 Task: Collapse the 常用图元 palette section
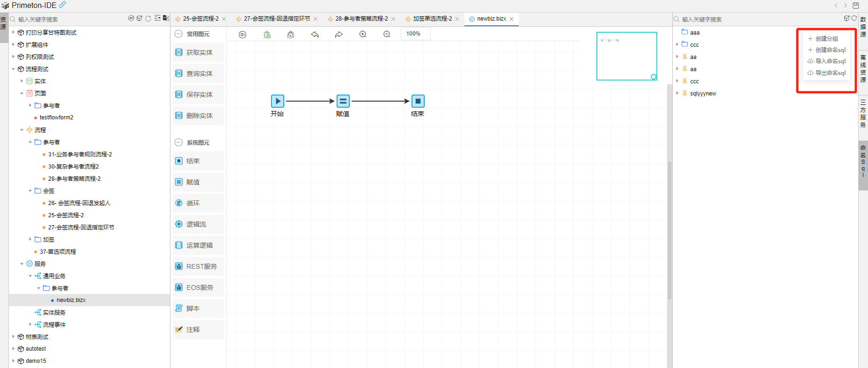point(178,34)
